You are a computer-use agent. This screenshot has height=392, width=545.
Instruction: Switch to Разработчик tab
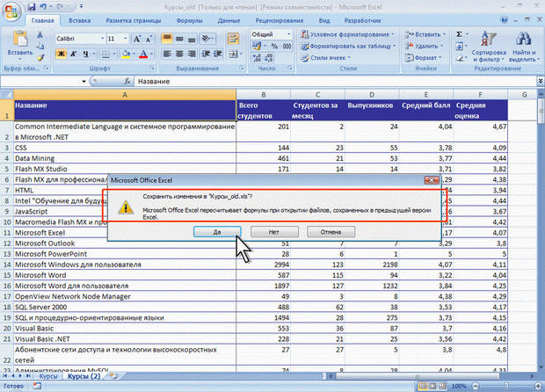362,20
